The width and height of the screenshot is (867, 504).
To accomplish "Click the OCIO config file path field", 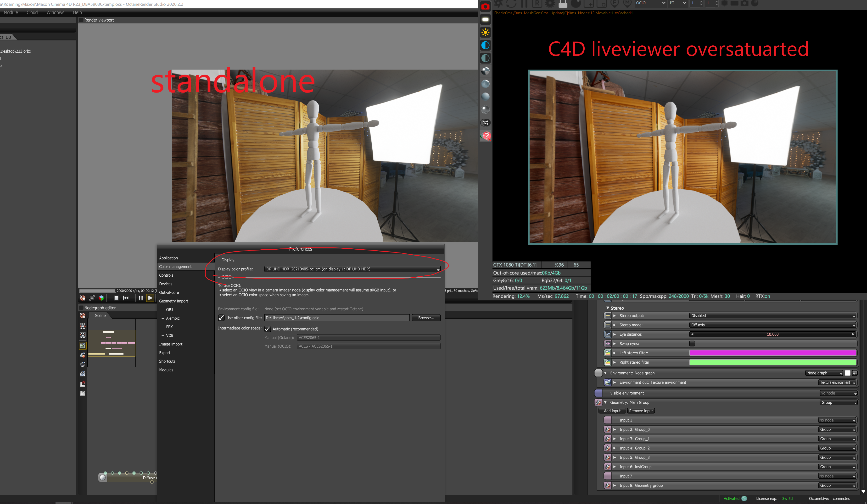I will [337, 318].
